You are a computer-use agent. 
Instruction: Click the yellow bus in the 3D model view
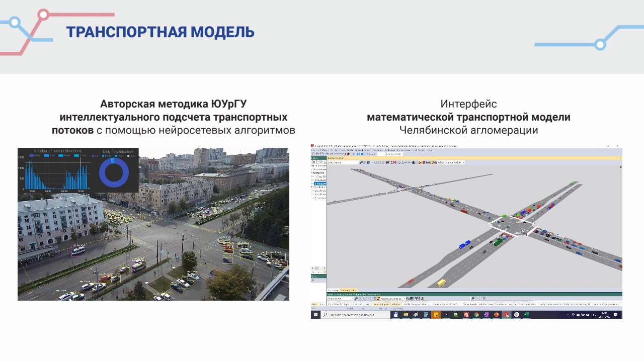point(441,283)
